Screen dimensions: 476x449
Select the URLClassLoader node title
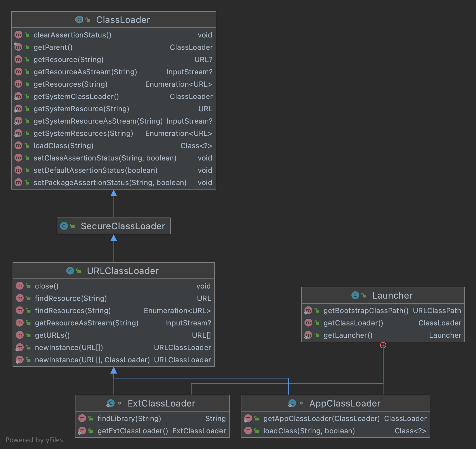click(123, 271)
